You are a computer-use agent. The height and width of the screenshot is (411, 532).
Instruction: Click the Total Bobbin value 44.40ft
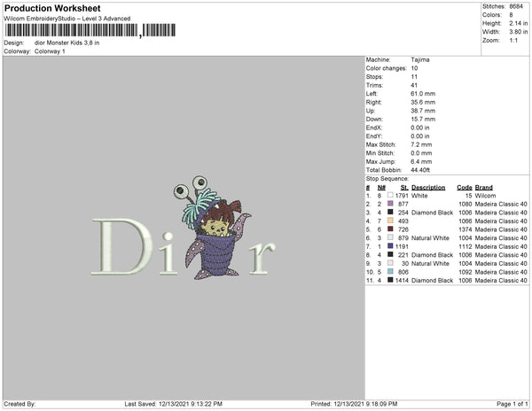pos(420,170)
